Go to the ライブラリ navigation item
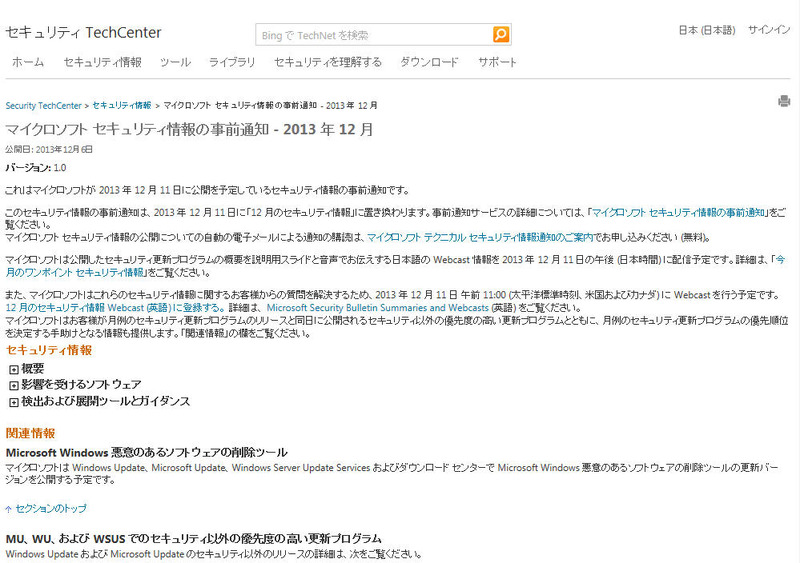 click(232, 62)
